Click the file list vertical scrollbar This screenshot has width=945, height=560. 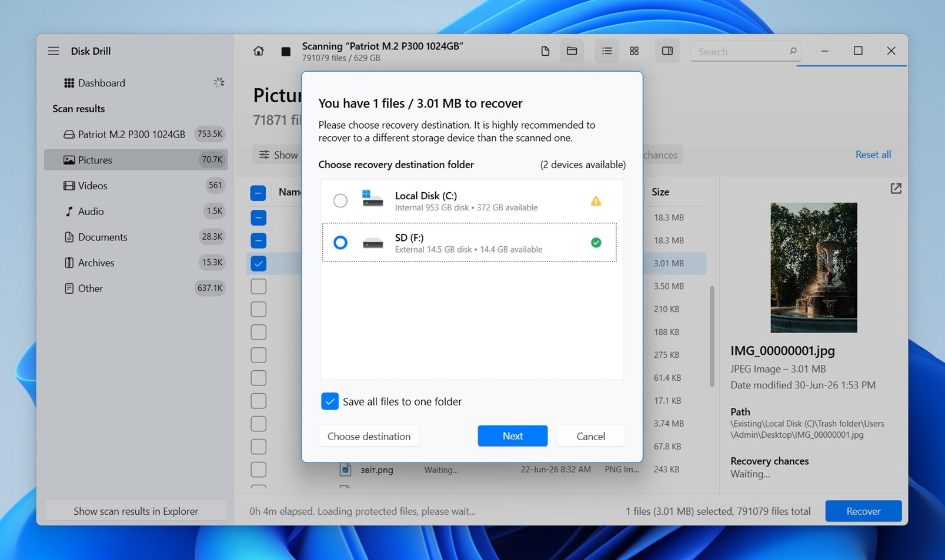point(712,336)
